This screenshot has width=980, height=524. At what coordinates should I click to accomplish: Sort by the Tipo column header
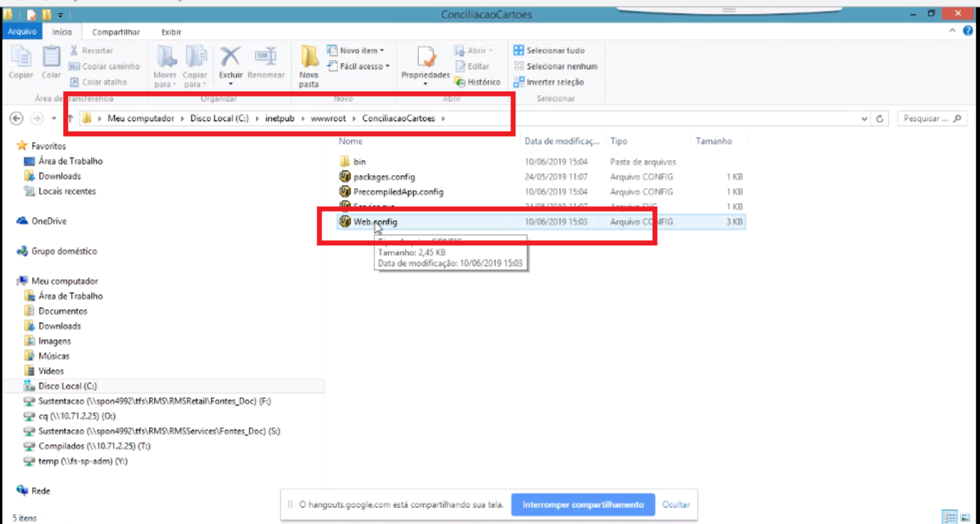click(619, 141)
